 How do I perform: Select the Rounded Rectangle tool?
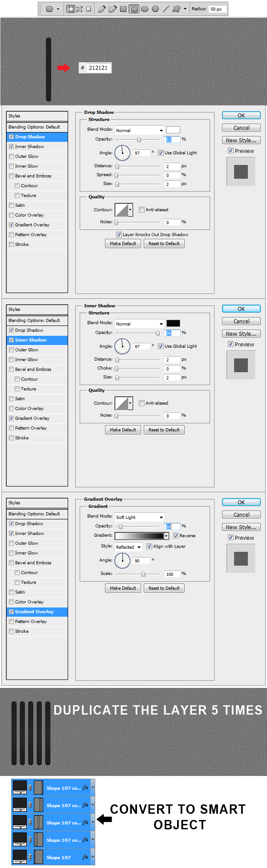tap(134, 9)
